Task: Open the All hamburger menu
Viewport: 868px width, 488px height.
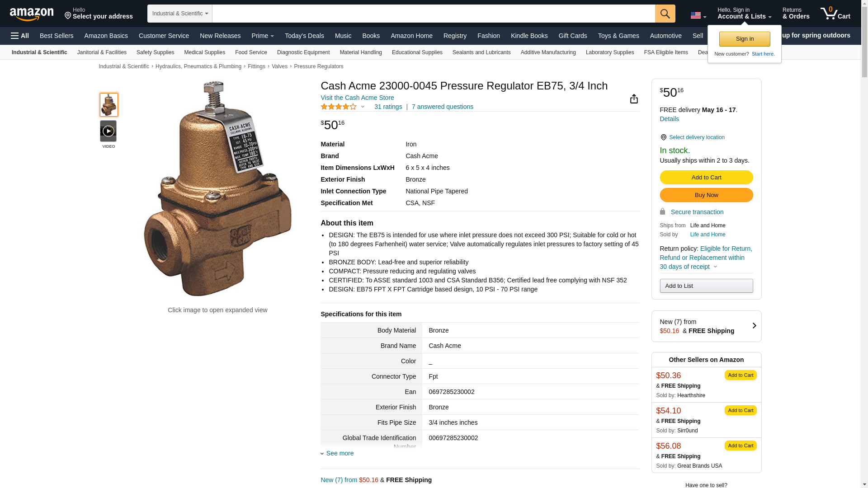Action: [x=20, y=36]
